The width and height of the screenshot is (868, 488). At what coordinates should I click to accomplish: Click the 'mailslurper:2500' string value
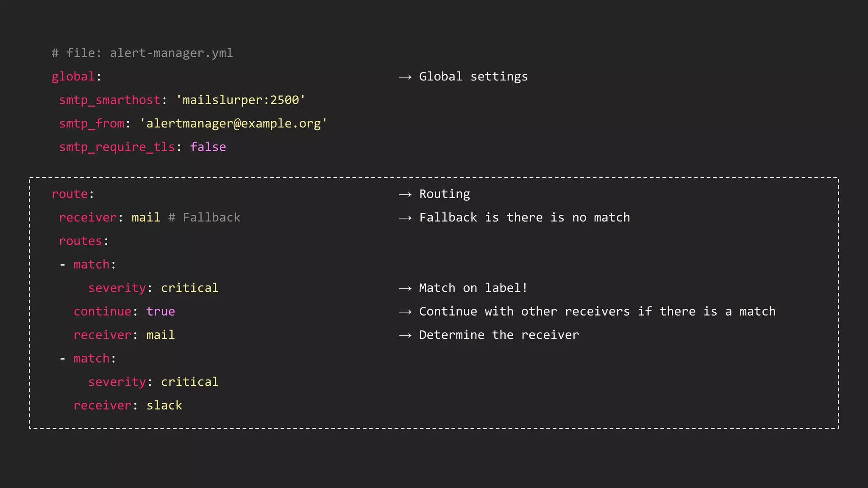tap(240, 100)
